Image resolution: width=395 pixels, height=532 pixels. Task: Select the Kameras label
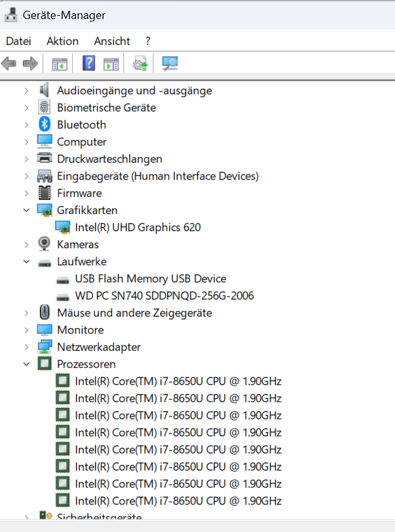pos(78,244)
